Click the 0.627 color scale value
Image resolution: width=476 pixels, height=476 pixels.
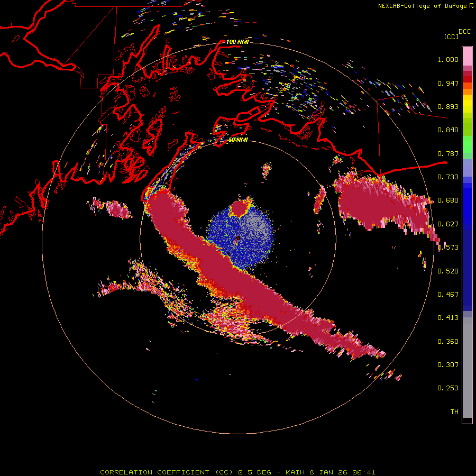click(448, 224)
